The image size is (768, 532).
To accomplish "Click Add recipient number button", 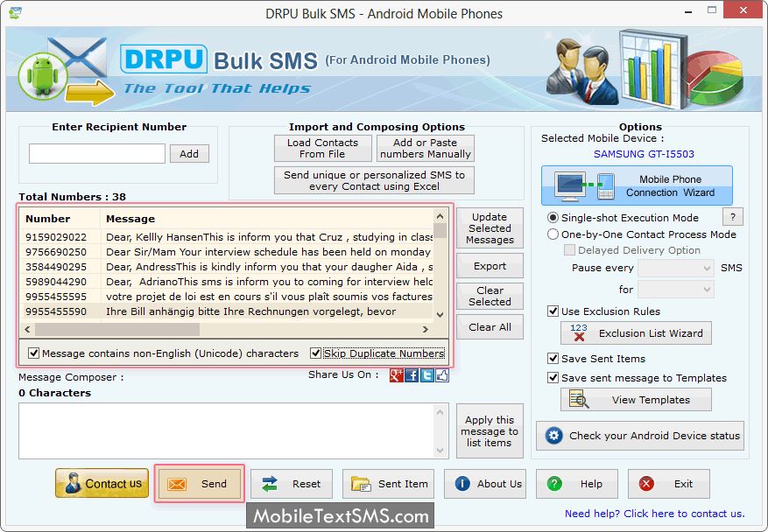I will coord(189,154).
